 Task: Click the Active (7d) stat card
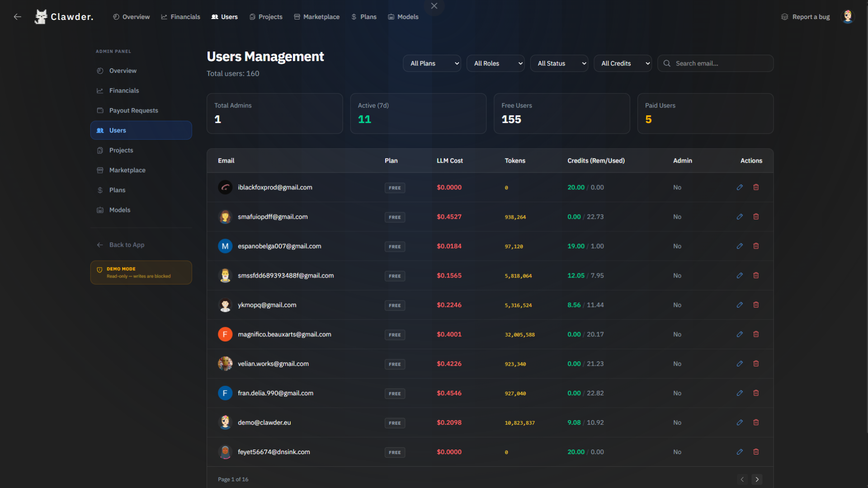(418, 113)
